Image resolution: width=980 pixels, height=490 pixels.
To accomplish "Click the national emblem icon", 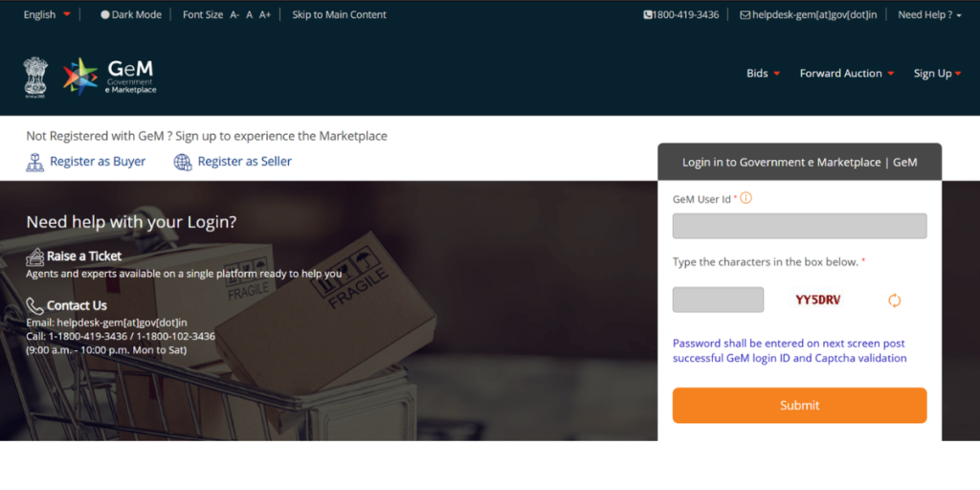I will pos(35,78).
